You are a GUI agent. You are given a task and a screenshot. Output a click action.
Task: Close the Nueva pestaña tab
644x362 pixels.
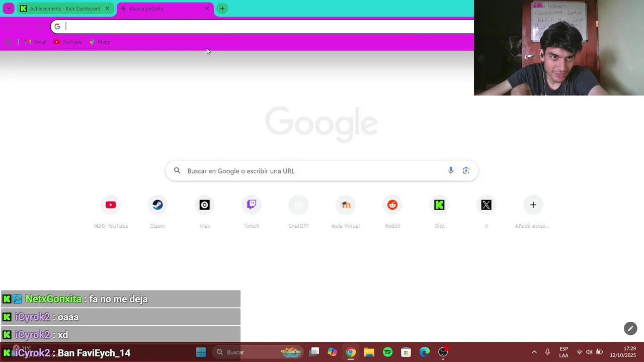[x=207, y=9]
